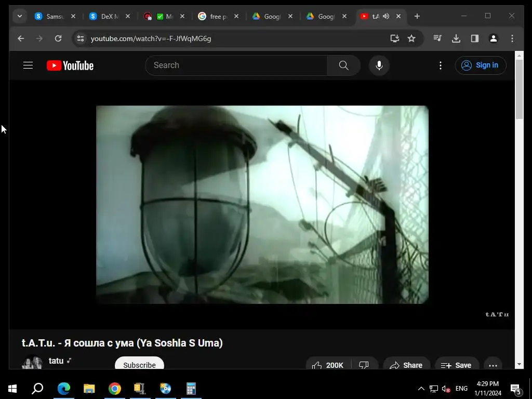532x399 pixels.
Task: Close the YouTube tab
Action: click(398, 16)
